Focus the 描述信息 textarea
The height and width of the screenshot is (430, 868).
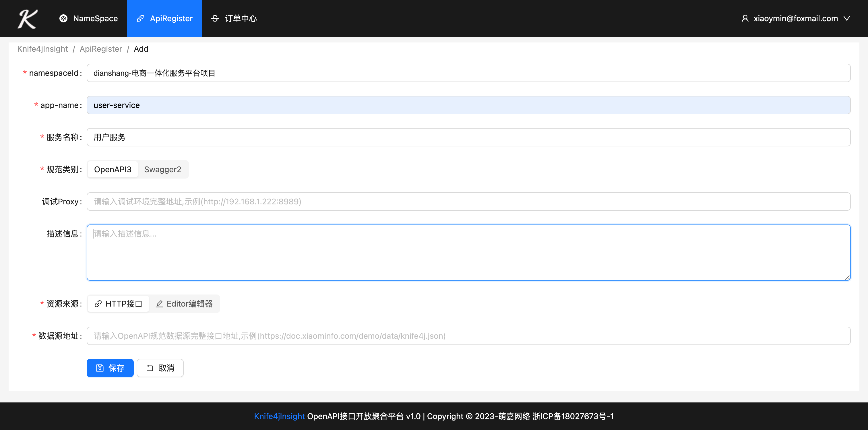click(468, 252)
